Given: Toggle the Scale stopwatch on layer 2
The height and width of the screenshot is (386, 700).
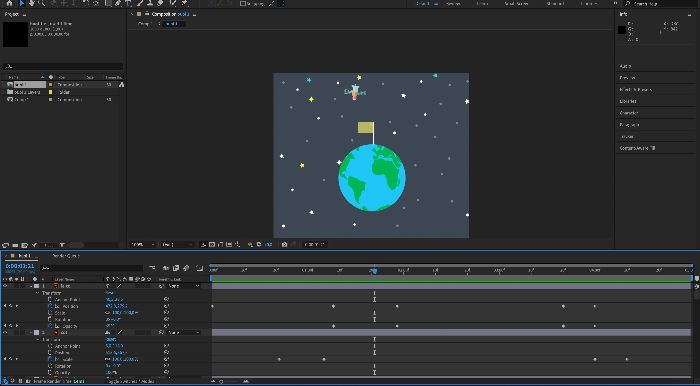Looking at the screenshot, I should coord(50,359).
